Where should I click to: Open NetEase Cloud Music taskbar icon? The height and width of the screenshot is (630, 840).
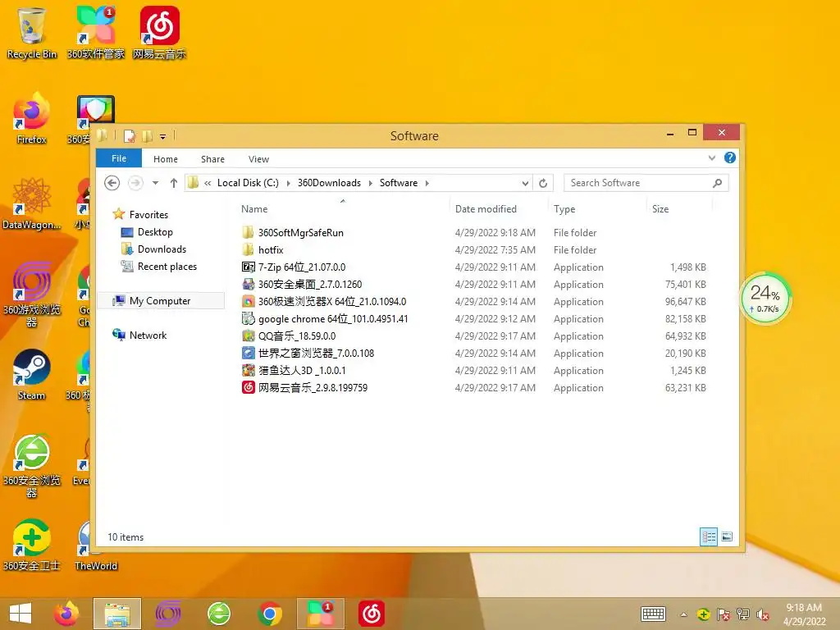[x=372, y=614]
